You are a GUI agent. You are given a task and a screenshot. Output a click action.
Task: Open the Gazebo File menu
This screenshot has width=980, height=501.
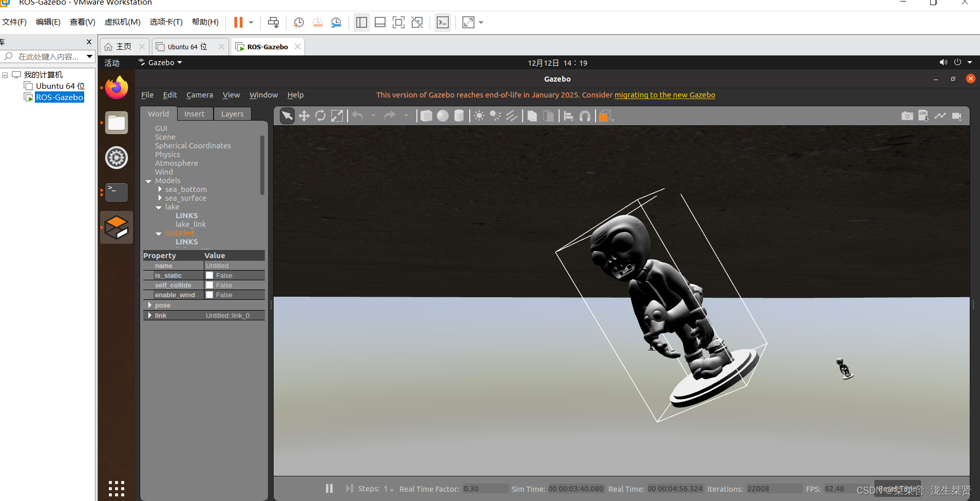pyautogui.click(x=147, y=95)
